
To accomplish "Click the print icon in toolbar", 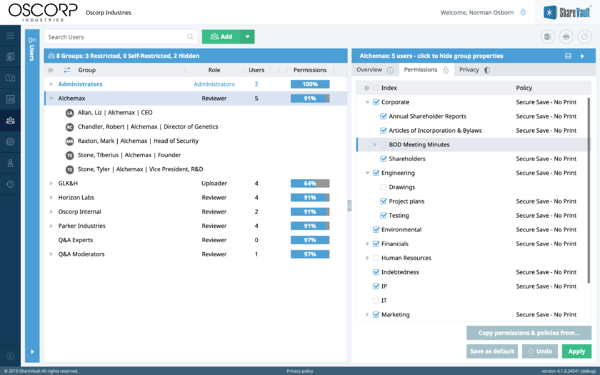I will (x=566, y=37).
